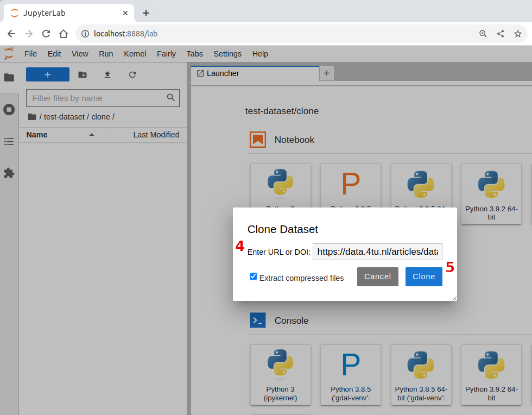Viewport: 532px width, 415px height.
Task: Click the blue new launcher plus button
Action: (x=48, y=74)
